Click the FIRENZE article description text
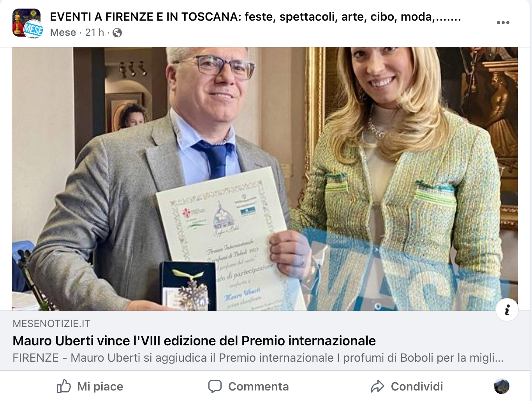Viewport: 532px width, 401px height. (258, 358)
